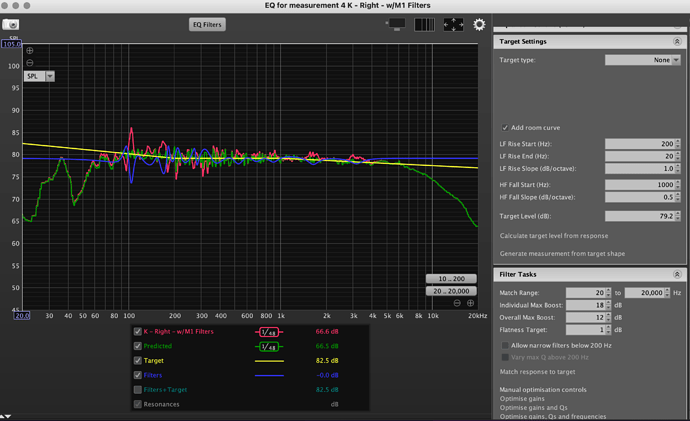
Task: Click the vertical bars layout icon
Action: click(424, 25)
